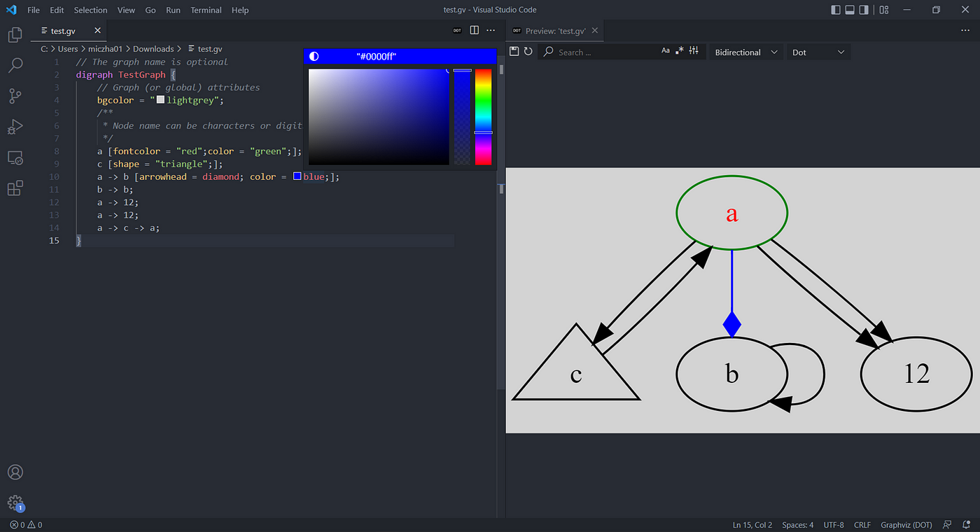Viewport: 980px width, 532px height.
Task: Click the magnifier icon in preview search
Action: tap(549, 52)
